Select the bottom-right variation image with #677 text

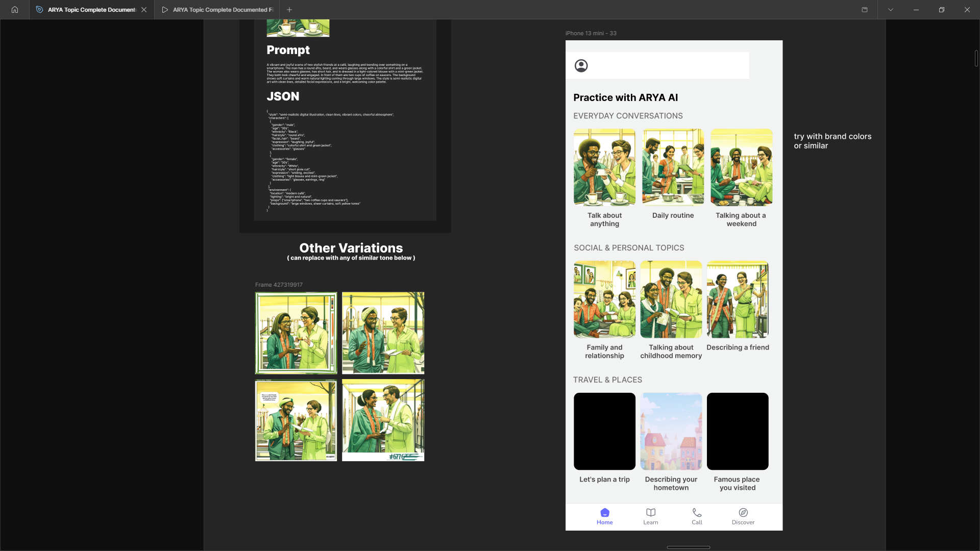tap(383, 420)
